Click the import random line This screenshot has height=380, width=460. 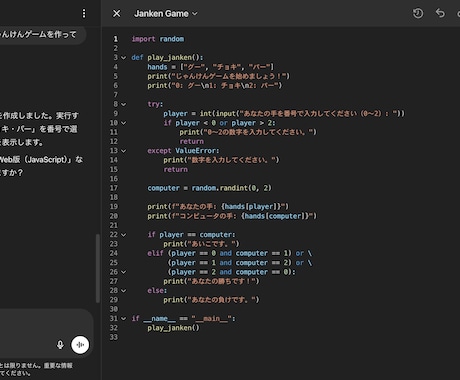(x=157, y=39)
